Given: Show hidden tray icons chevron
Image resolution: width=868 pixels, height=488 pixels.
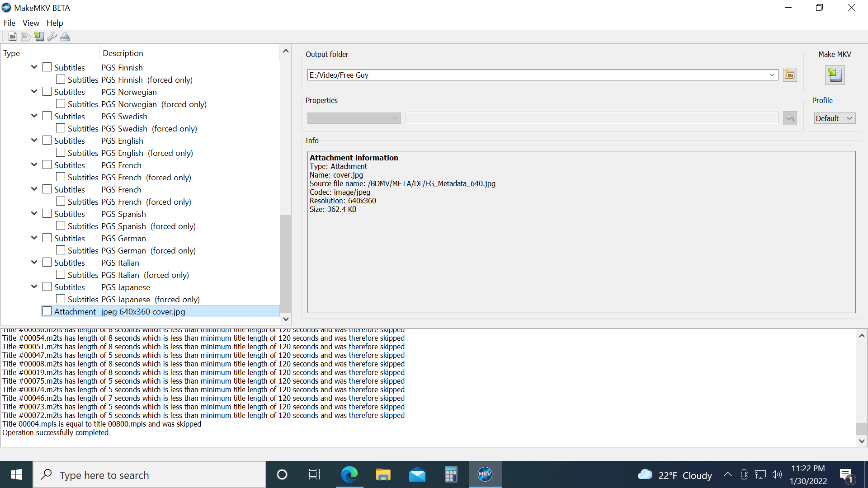Looking at the screenshot, I should pos(728,474).
